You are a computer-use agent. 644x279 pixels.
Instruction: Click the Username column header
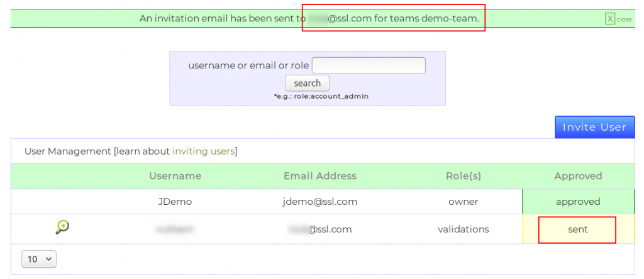coord(175,177)
